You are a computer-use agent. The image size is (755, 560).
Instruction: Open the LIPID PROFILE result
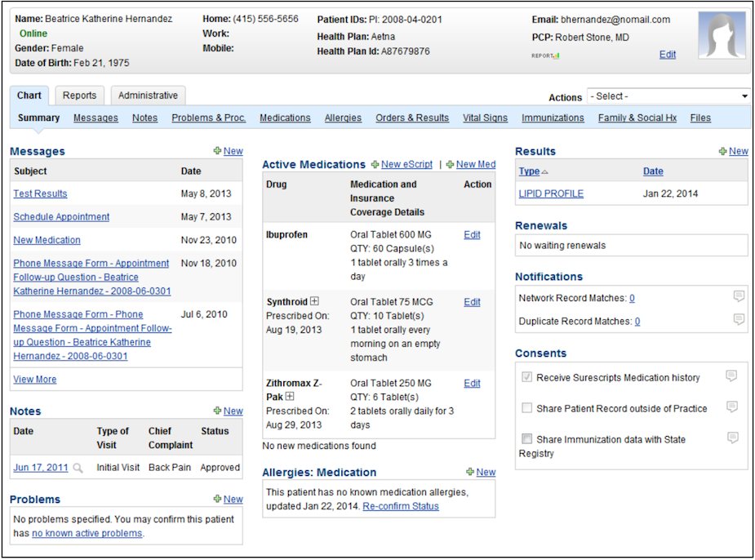point(551,193)
